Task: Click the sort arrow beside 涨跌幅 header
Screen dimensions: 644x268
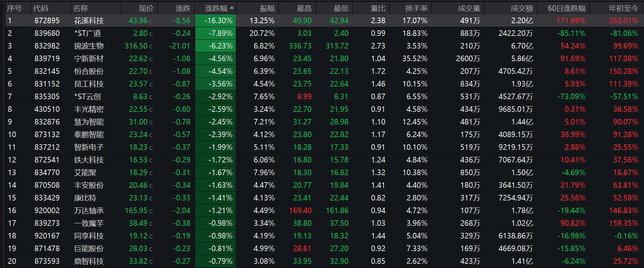Action: coord(232,8)
